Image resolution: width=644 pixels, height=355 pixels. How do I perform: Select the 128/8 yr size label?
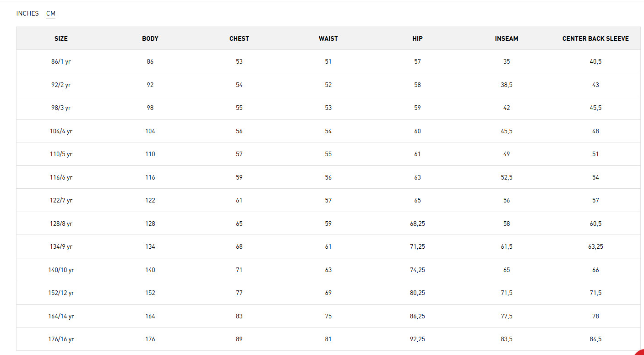point(61,224)
